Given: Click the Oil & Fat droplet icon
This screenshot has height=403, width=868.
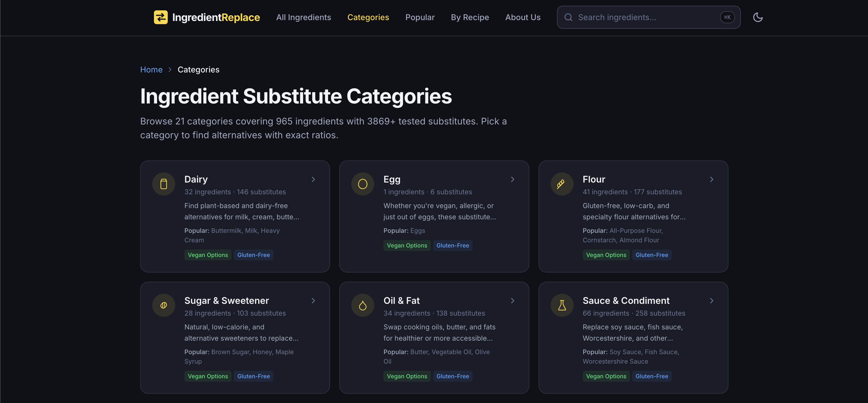Looking at the screenshot, I should [x=362, y=306].
